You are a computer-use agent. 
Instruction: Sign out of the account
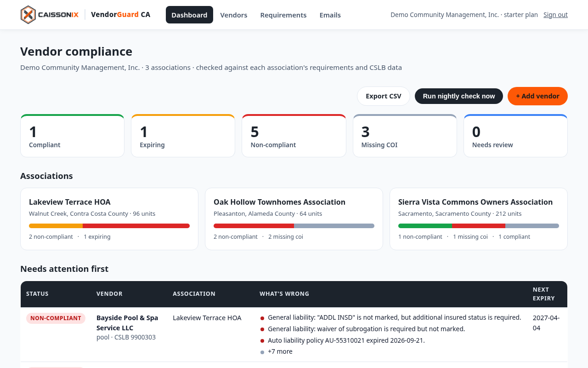(555, 15)
